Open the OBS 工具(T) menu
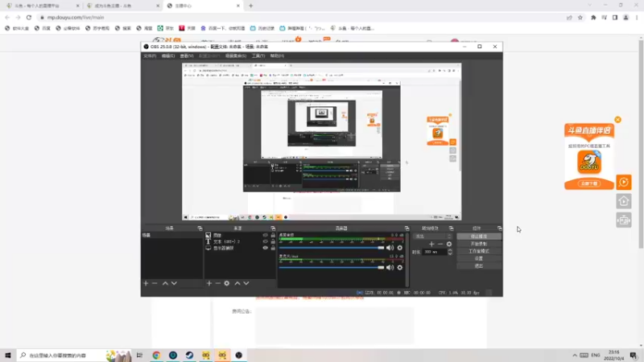The width and height of the screenshot is (644, 362). pos(258,56)
